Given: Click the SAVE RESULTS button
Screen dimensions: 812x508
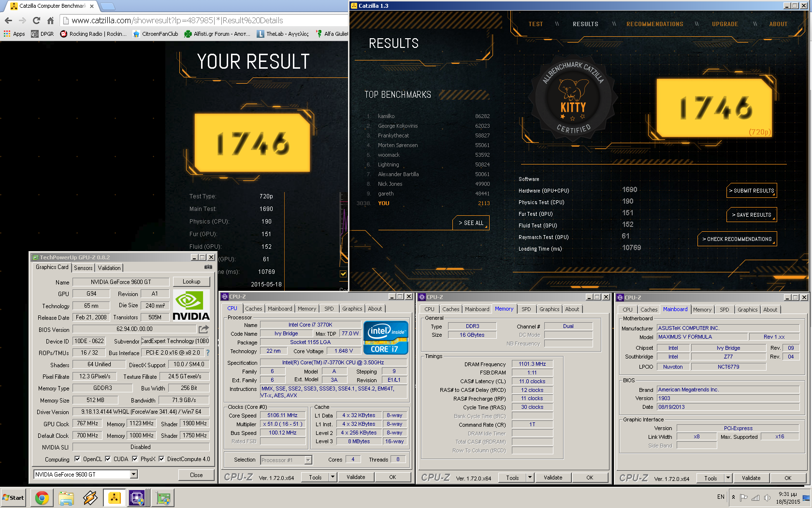Looking at the screenshot, I should 752,215.
